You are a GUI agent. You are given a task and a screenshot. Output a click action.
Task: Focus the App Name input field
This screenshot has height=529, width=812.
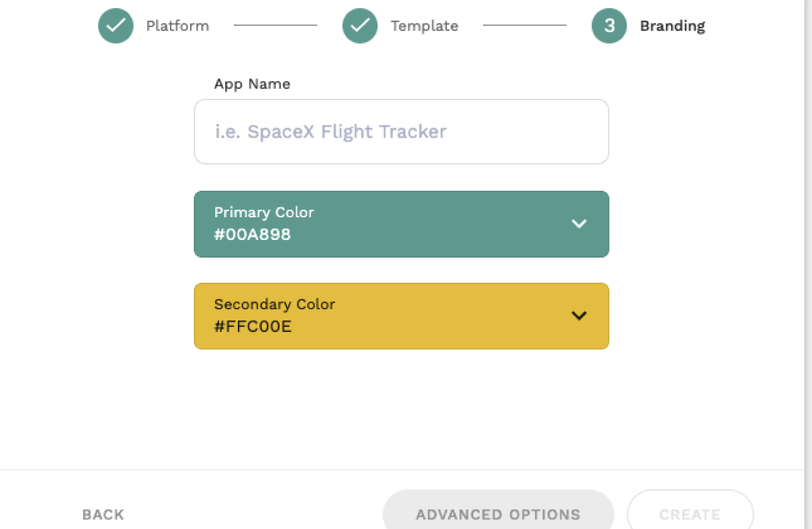tap(402, 131)
